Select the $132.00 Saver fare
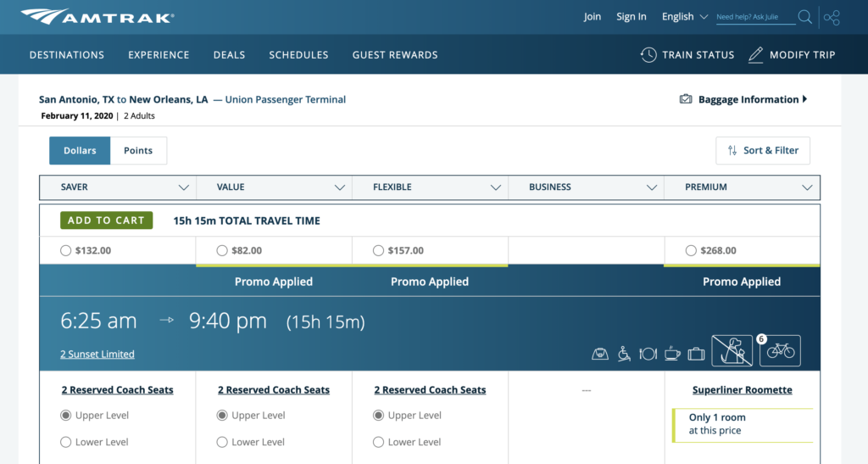Screen dimensions: 868x464 tap(66, 251)
